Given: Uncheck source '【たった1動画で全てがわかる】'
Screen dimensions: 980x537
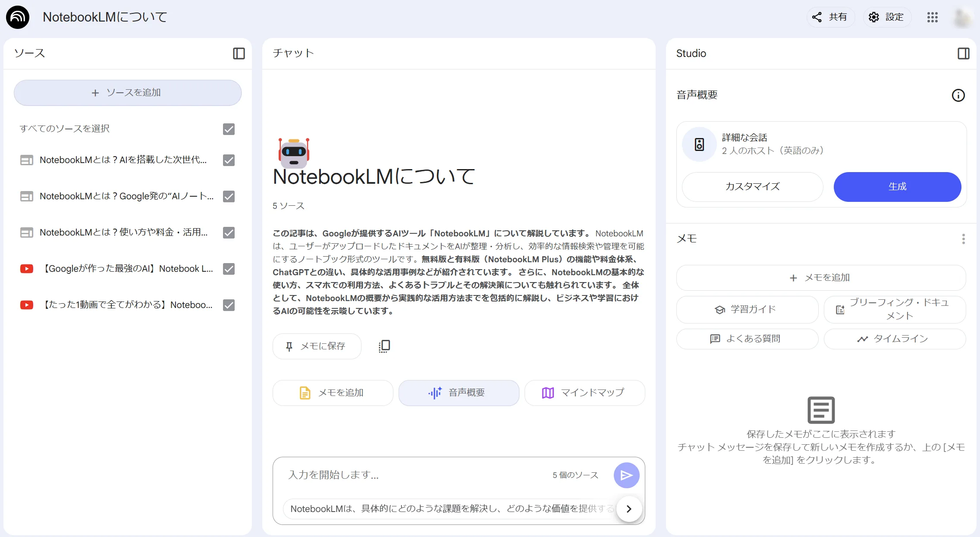Looking at the screenshot, I should point(229,305).
